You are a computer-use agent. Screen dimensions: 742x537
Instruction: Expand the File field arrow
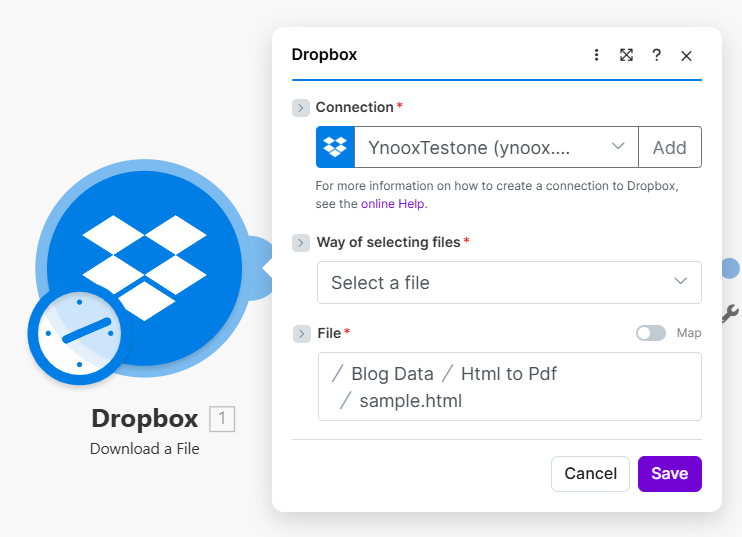[x=301, y=333]
